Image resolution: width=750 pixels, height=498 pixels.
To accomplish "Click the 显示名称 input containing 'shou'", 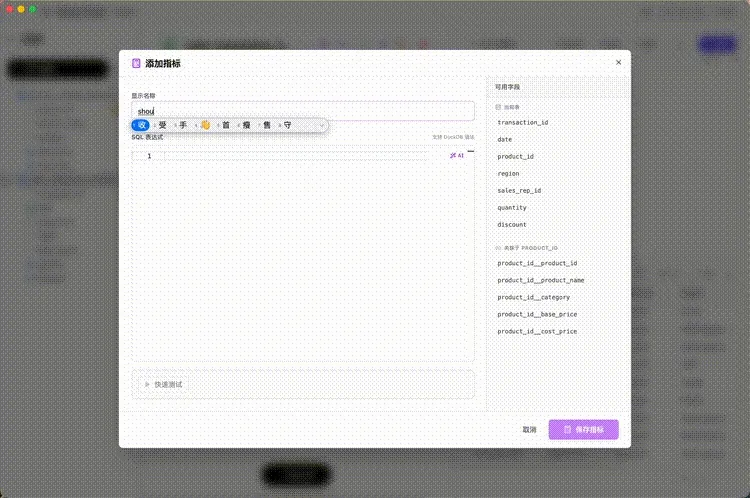I will [303, 111].
